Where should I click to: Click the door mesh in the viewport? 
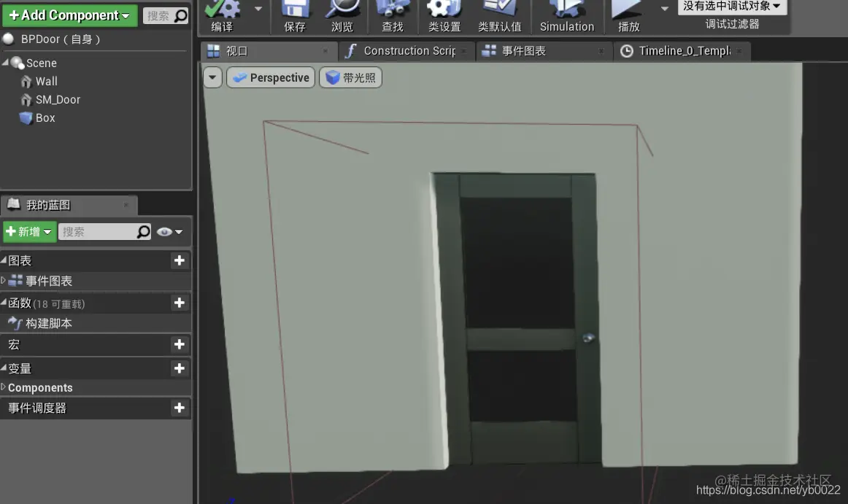pyautogui.click(x=519, y=319)
